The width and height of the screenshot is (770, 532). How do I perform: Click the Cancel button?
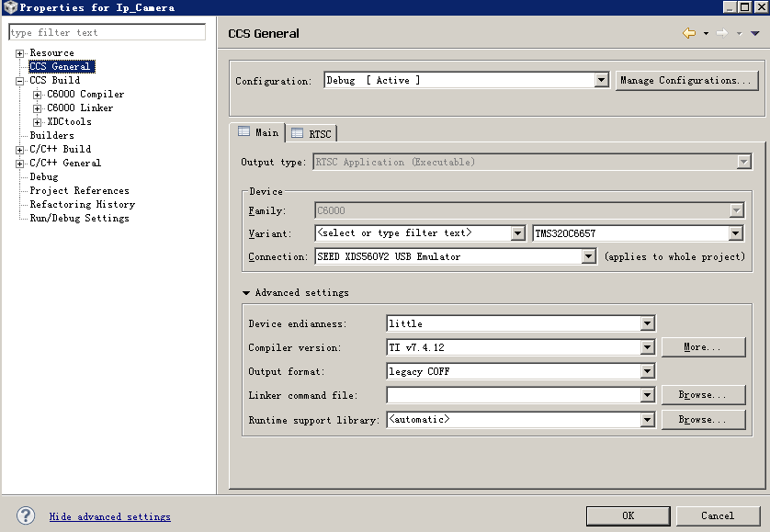click(x=718, y=515)
